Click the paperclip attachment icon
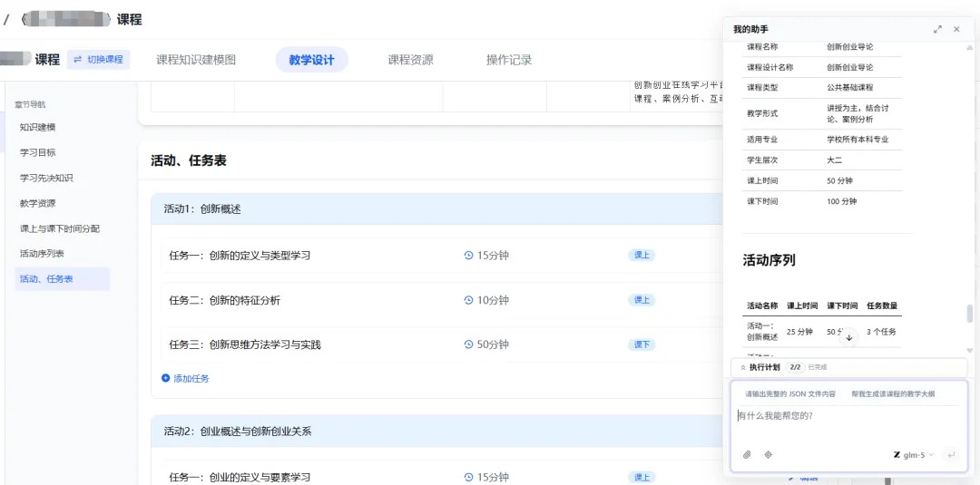 tap(747, 455)
